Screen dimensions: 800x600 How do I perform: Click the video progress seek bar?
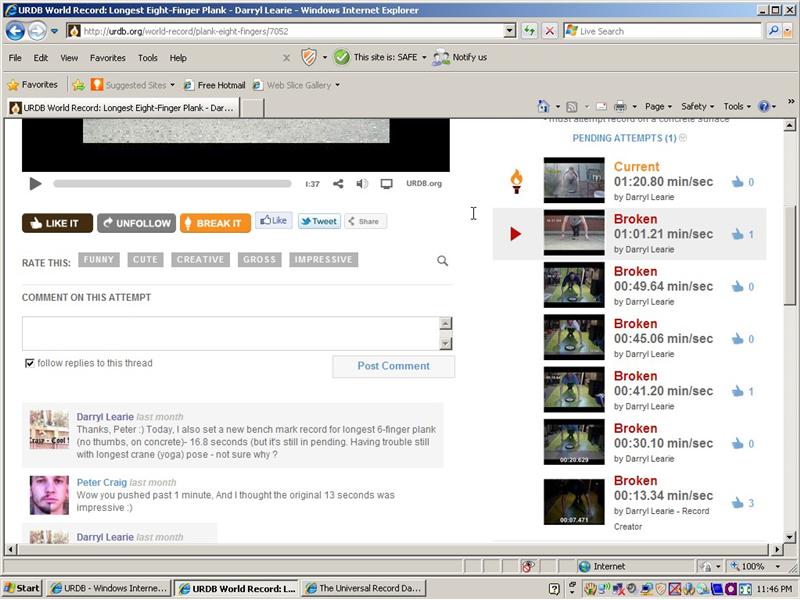(172, 184)
